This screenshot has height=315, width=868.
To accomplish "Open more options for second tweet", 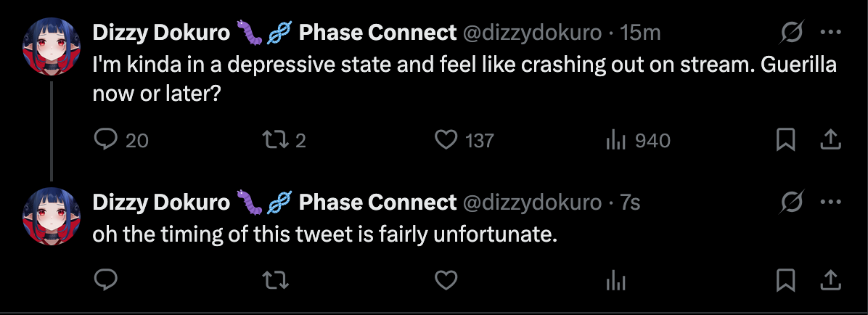I will (830, 202).
